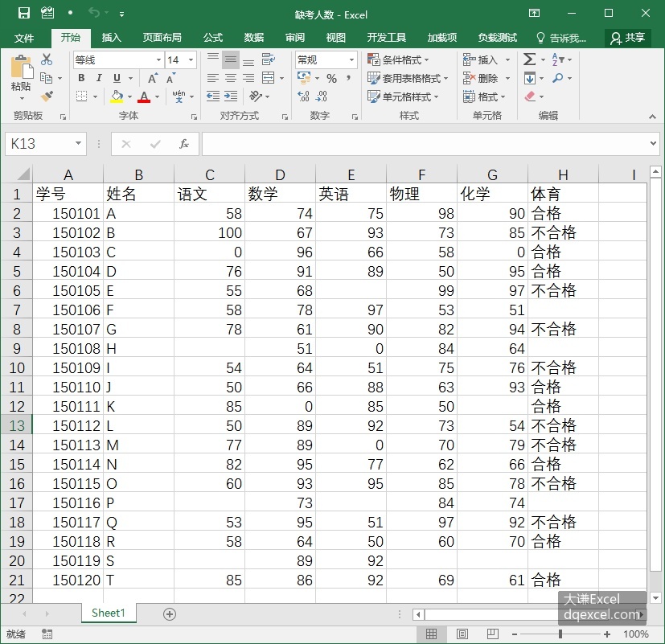665x644 pixels.
Task: Click Merge and Center icon
Action: pyautogui.click(x=269, y=77)
